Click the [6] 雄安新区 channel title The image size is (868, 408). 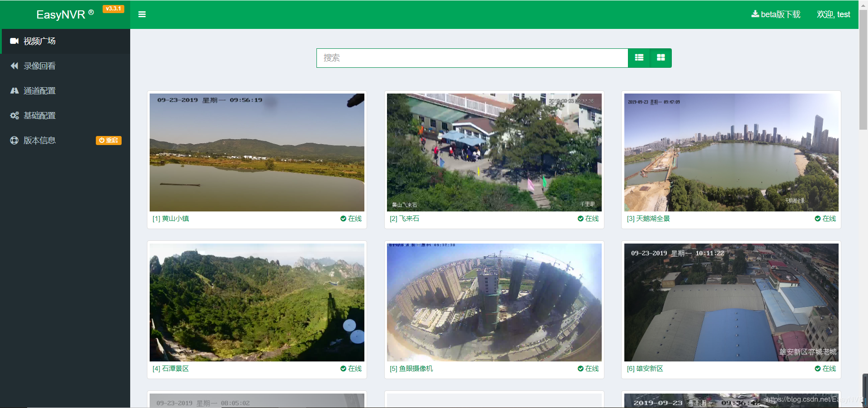pyautogui.click(x=645, y=369)
